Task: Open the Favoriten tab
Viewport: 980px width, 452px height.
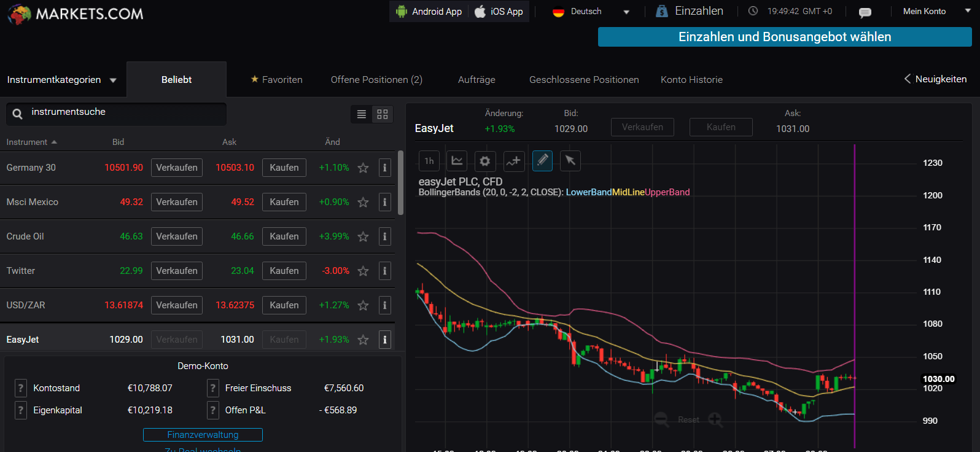Action: pyautogui.click(x=276, y=80)
